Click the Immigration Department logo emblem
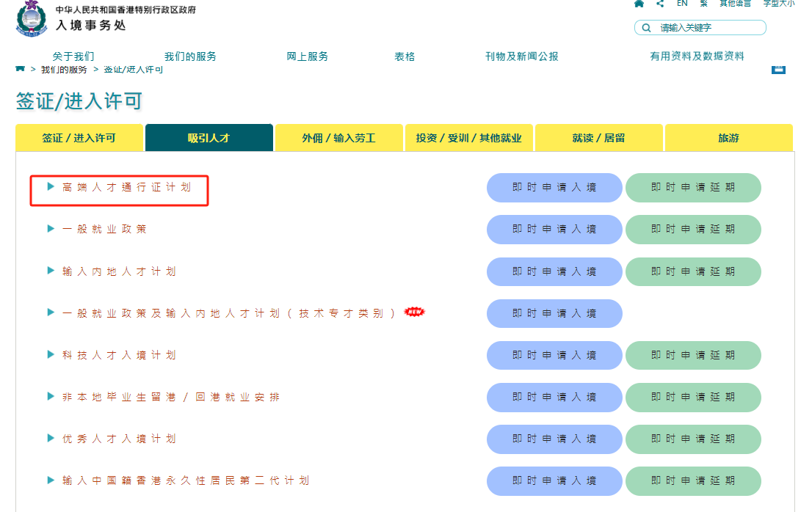The height and width of the screenshot is (512, 812). click(30, 18)
